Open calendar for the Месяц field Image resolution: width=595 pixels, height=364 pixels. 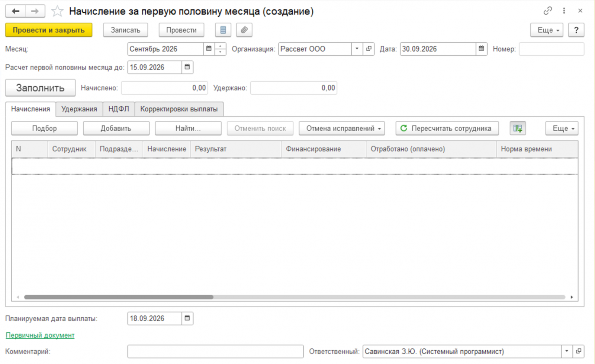(x=209, y=49)
